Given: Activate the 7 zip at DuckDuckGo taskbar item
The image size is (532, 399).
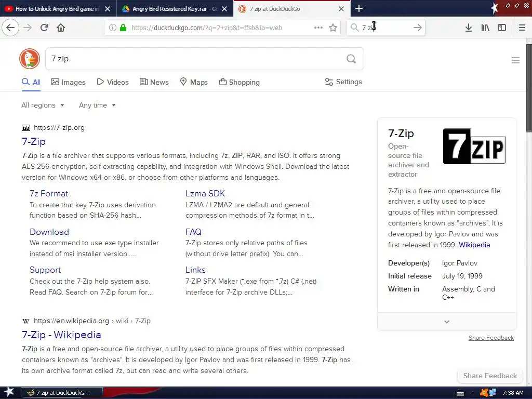Looking at the screenshot, I should pos(62,393).
